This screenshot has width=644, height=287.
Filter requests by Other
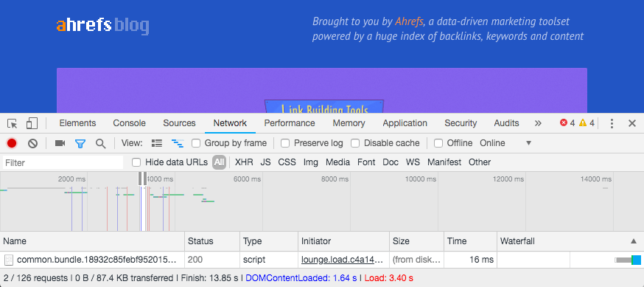[x=480, y=162]
